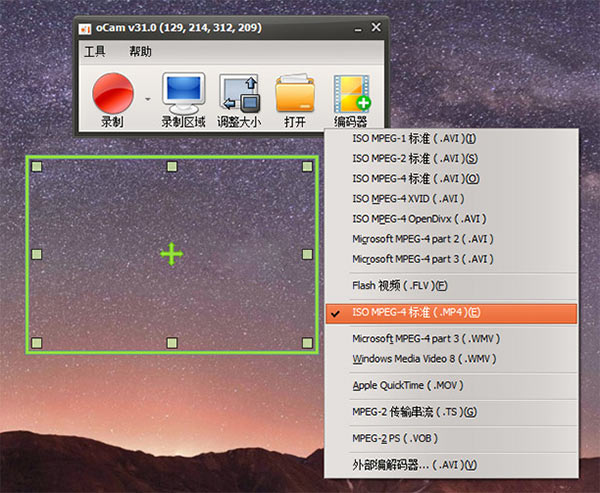600x493 pixels.
Task: Expand the dropdown arrow beside 录制
Action: (148, 100)
